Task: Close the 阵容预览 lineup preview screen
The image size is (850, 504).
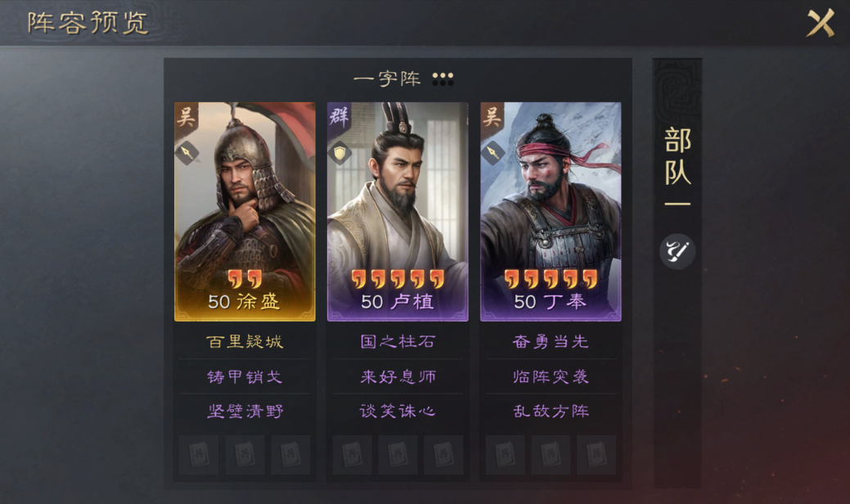Action: 821,23
